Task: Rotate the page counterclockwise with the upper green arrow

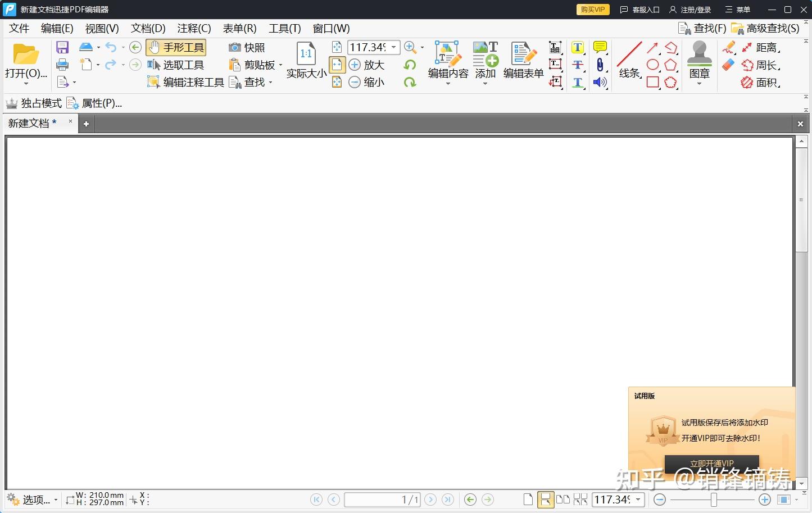Action: click(410, 65)
